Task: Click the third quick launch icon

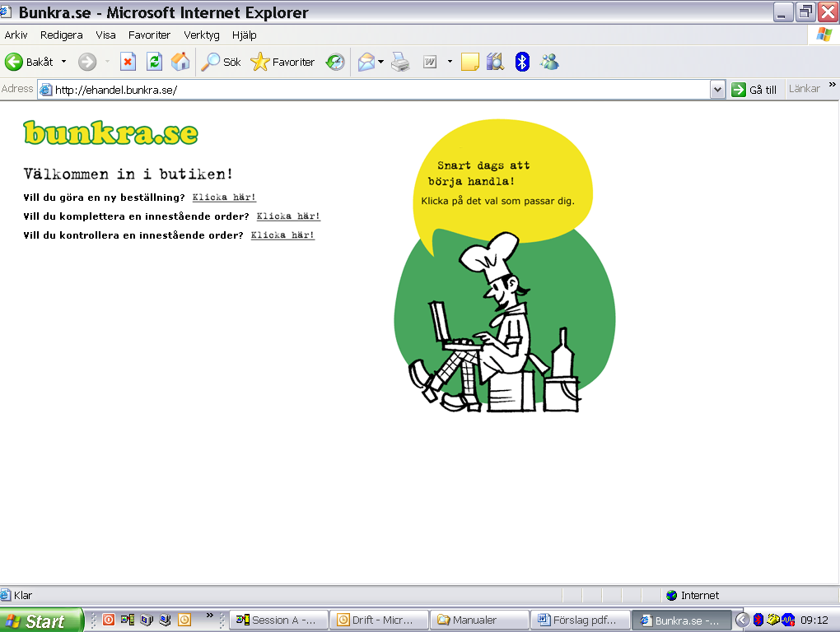Action: click(147, 620)
